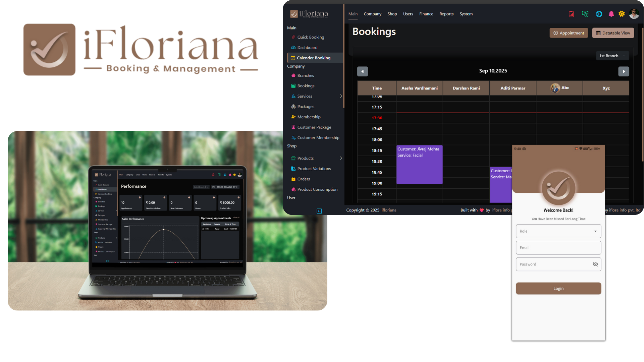Open the 1st Branch selector dropdown
This screenshot has height=362, width=644.
point(612,56)
